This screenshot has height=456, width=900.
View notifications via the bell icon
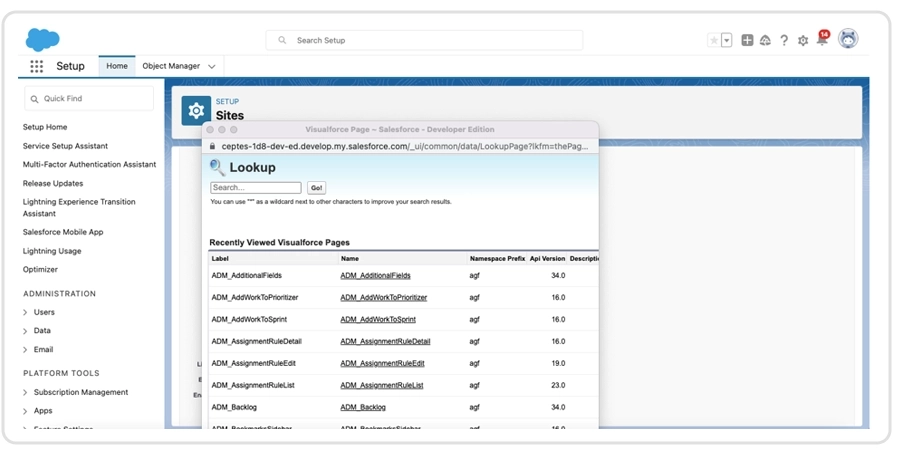[x=822, y=40]
